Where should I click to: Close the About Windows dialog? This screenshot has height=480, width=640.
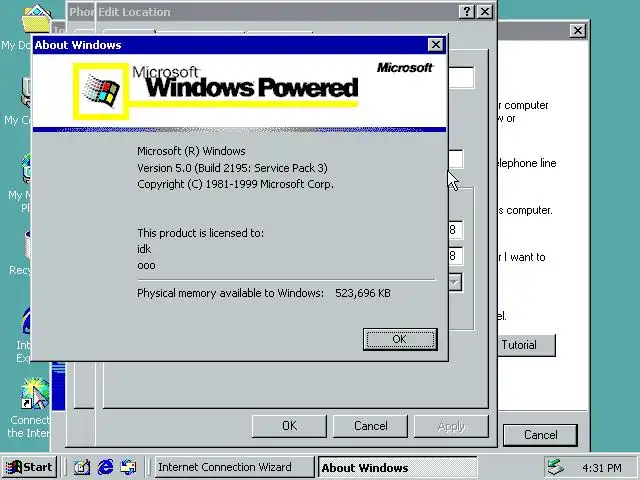[x=436, y=44]
